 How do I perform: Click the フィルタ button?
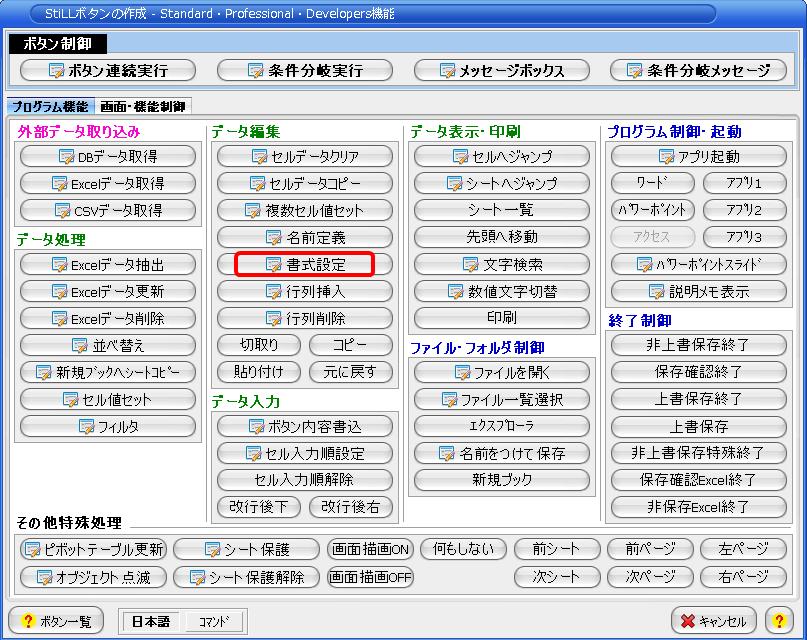pyautogui.click(x=108, y=426)
